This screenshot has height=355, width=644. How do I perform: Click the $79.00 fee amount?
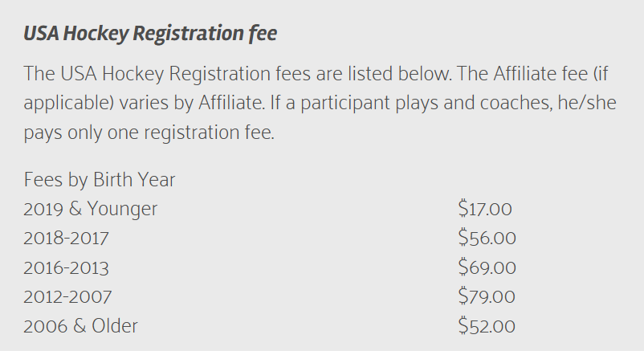tap(487, 296)
